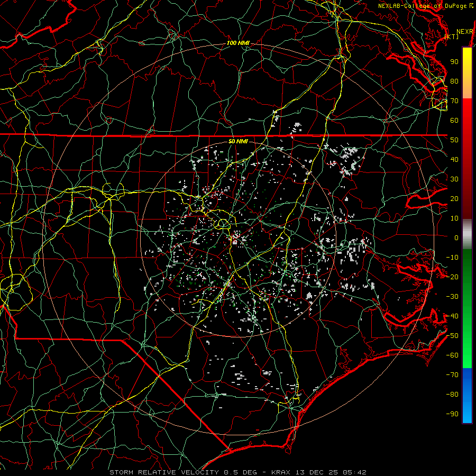Image resolution: width=476 pixels, height=476 pixels.
Task: Click the "05:42" time stamp in caption
Action: 353,472
